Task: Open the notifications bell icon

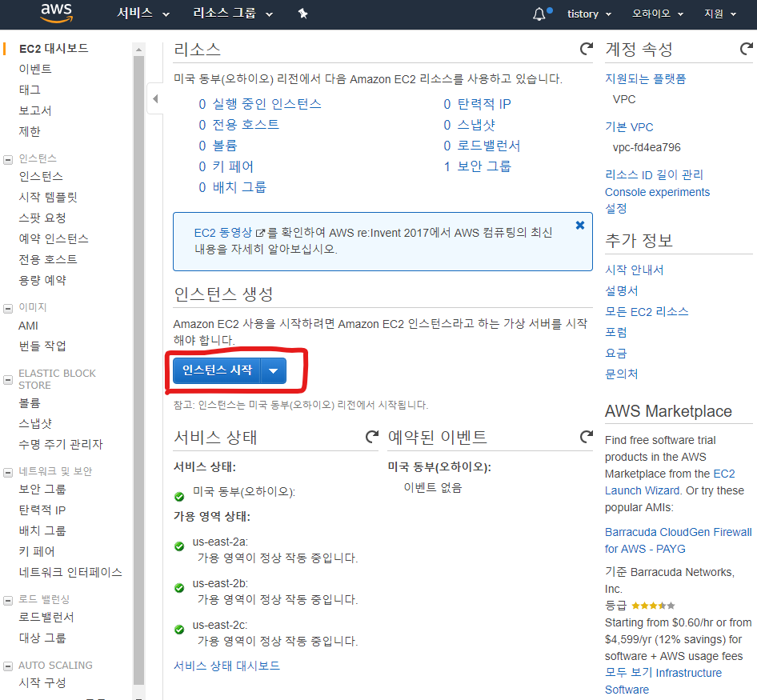Action: click(539, 14)
